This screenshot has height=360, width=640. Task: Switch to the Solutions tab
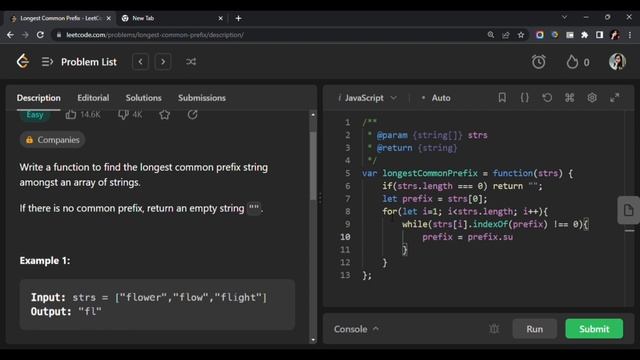click(x=143, y=98)
